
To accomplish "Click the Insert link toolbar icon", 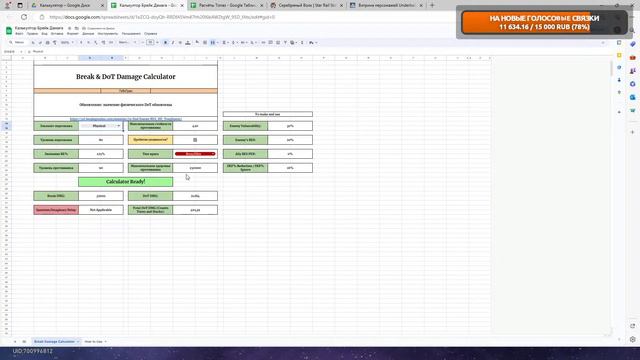I will pos(263,42).
